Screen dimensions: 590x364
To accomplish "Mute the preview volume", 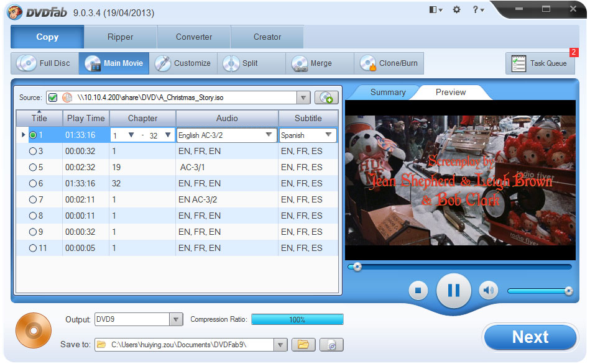I will [489, 290].
